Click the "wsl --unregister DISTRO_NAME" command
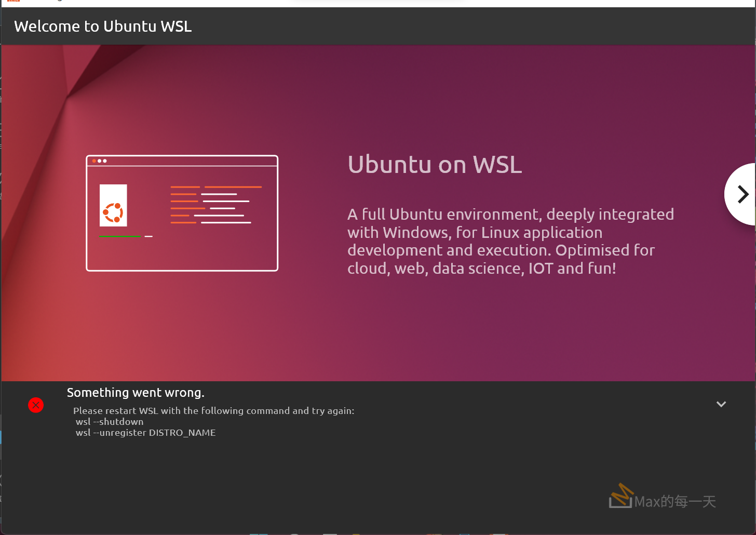This screenshot has width=756, height=535. 145,433
